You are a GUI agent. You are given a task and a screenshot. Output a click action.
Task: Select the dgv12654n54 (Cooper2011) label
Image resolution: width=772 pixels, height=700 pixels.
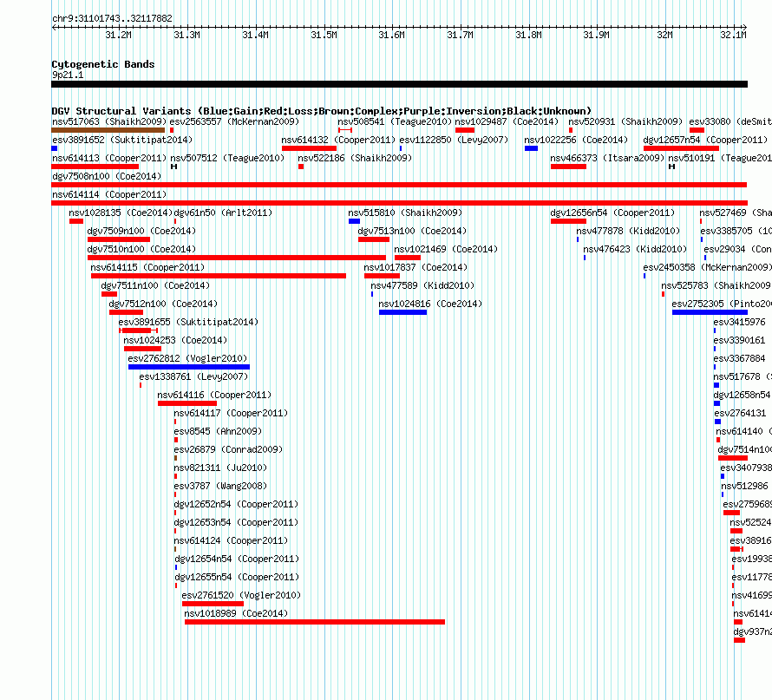click(x=238, y=559)
